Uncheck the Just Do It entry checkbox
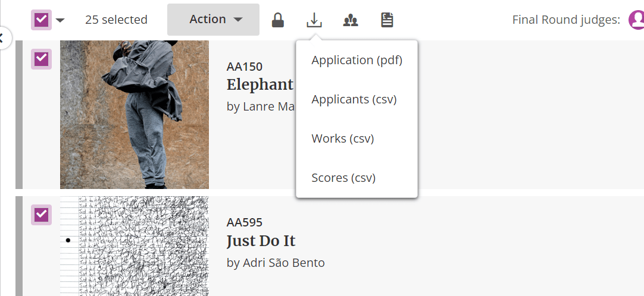This screenshot has width=644, height=296. pos(42,215)
